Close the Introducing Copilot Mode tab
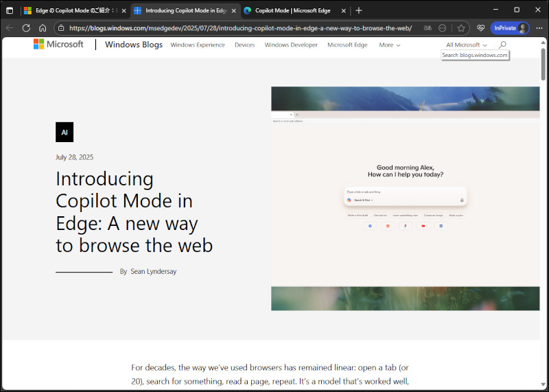The image size is (549, 392). [x=234, y=10]
